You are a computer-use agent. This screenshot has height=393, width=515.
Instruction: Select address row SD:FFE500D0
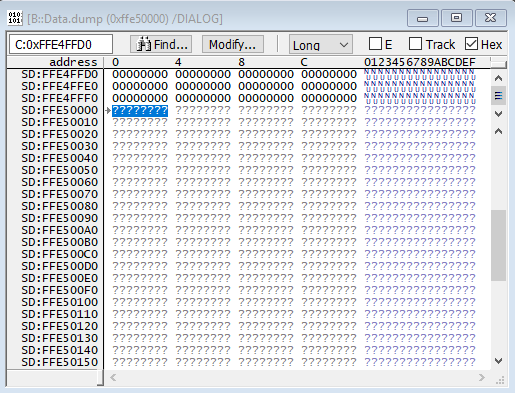click(60, 266)
